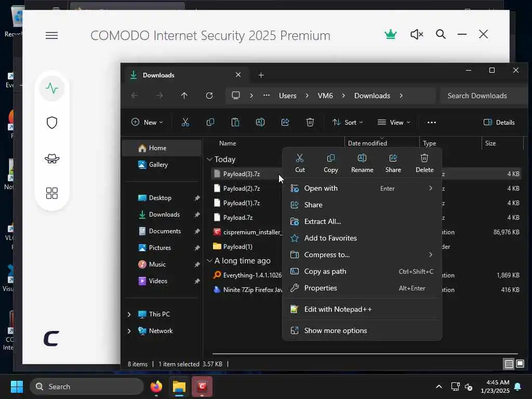Click VM6 in the breadcrumb
Screen dimensions: 532x399
click(x=325, y=96)
